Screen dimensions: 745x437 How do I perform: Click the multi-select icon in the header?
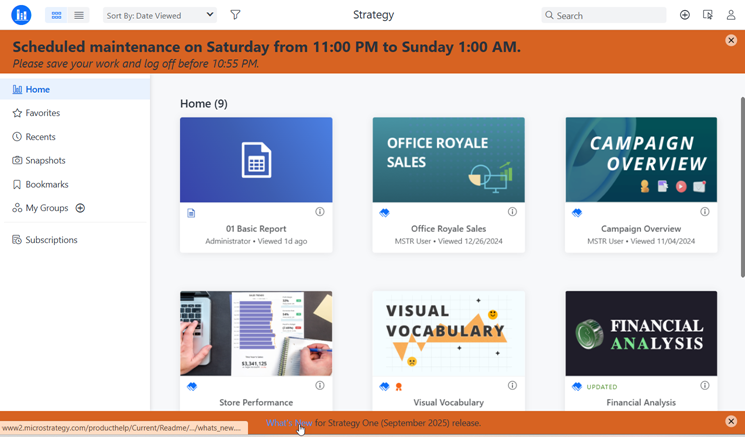[x=708, y=15]
